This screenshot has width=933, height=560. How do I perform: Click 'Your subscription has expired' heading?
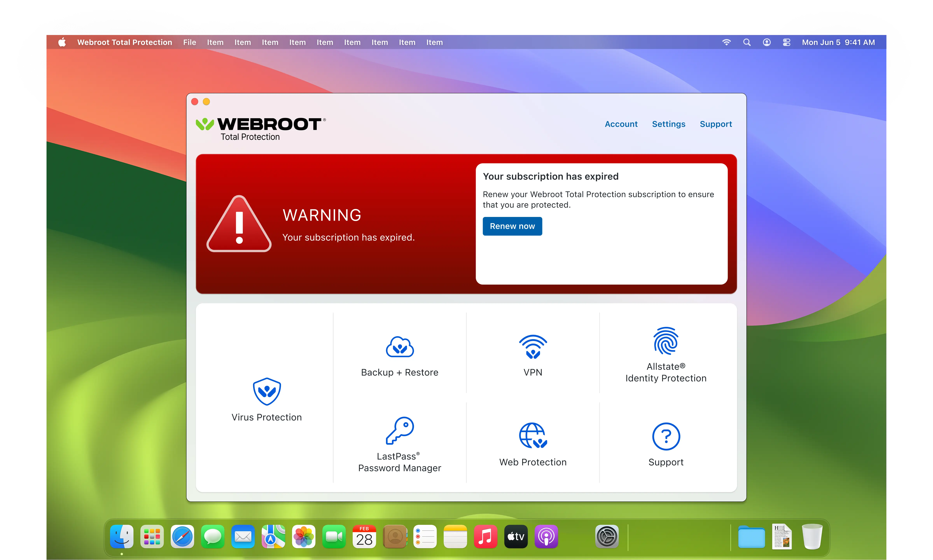[x=551, y=176]
